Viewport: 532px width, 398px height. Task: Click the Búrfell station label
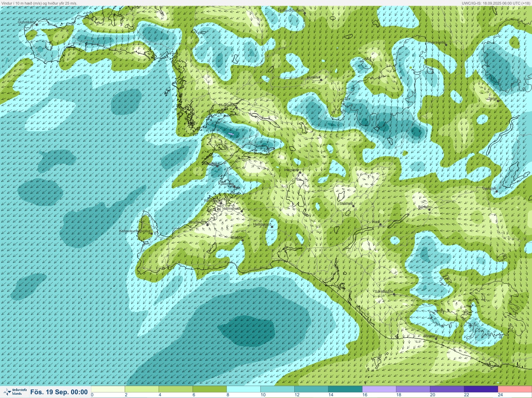click(424, 207)
